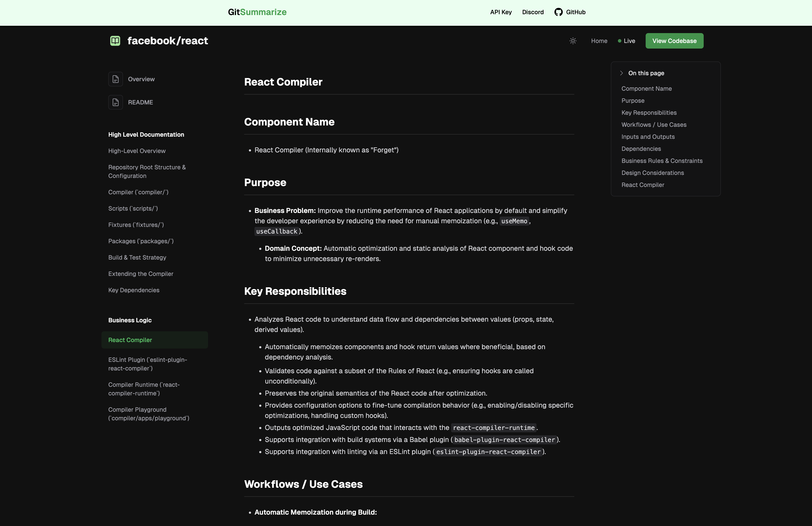Open Compiler Playground sidebar entry
This screenshot has height=526, width=812.
click(x=149, y=414)
